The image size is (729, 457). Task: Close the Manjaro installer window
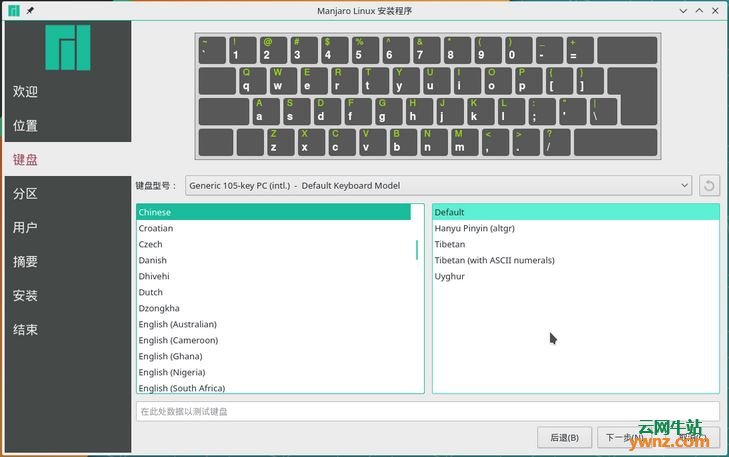click(715, 10)
